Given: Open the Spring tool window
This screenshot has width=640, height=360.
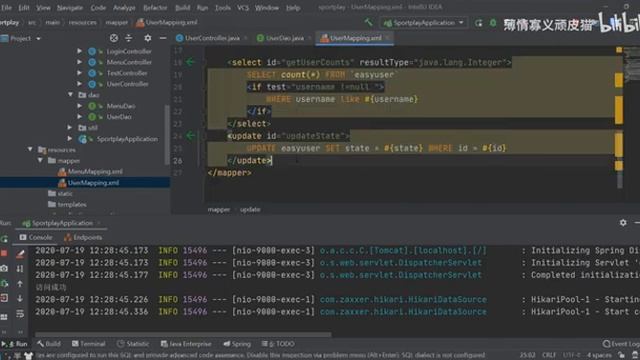Looking at the screenshot, I should [237, 344].
